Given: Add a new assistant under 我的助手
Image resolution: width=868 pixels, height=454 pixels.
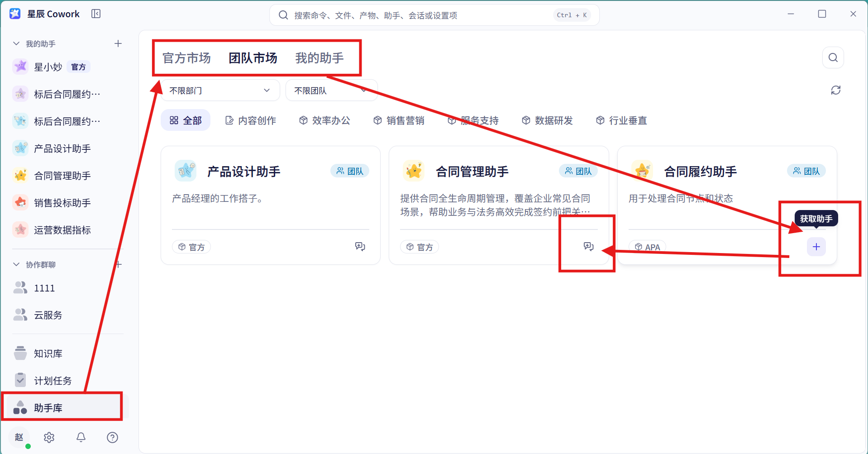Looking at the screenshot, I should click(x=118, y=43).
